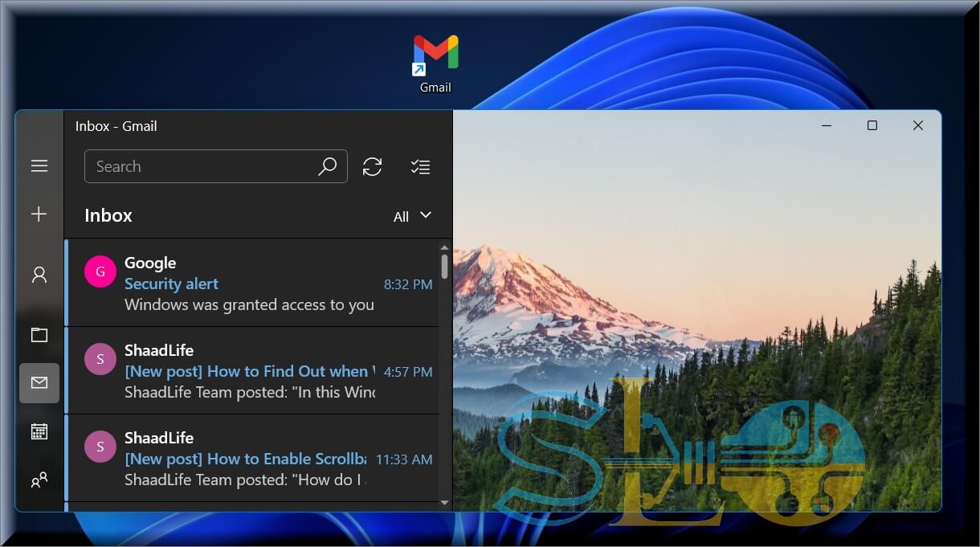The height and width of the screenshot is (547, 980).
Task: Open Google Security alert email
Action: 251,283
